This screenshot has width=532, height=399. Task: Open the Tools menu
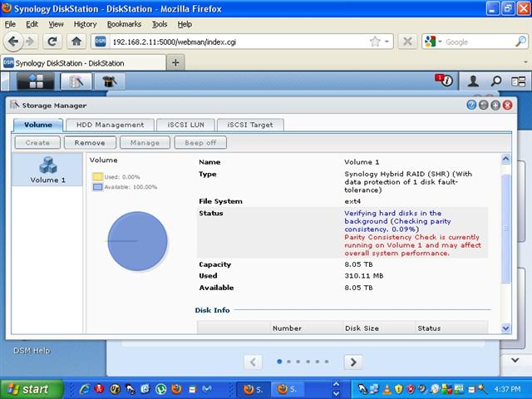pos(160,24)
